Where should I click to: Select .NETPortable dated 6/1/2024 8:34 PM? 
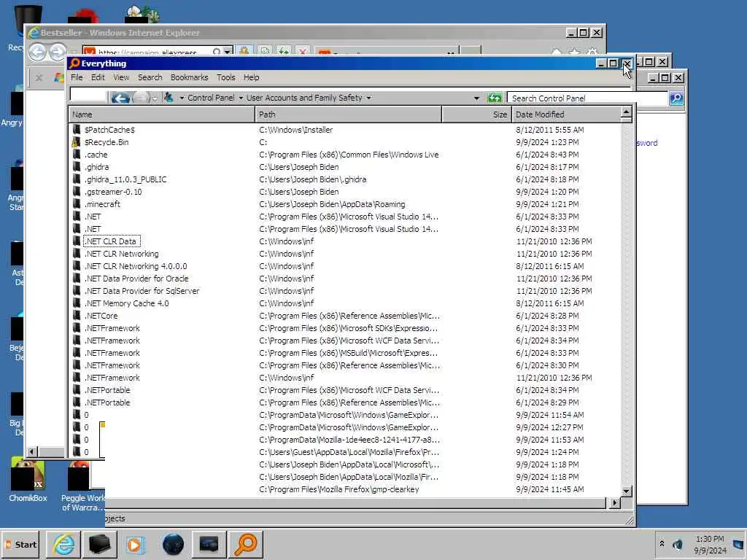(x=345, y=390)
